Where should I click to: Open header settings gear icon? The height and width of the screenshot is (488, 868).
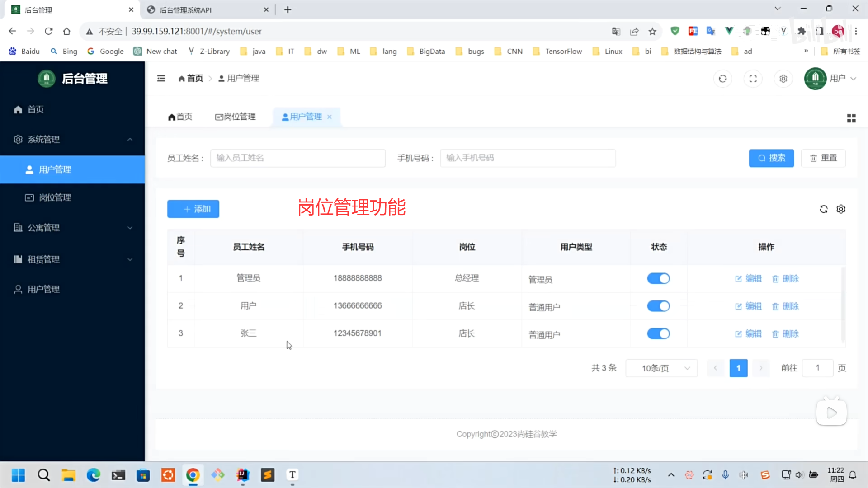point(783,79)
